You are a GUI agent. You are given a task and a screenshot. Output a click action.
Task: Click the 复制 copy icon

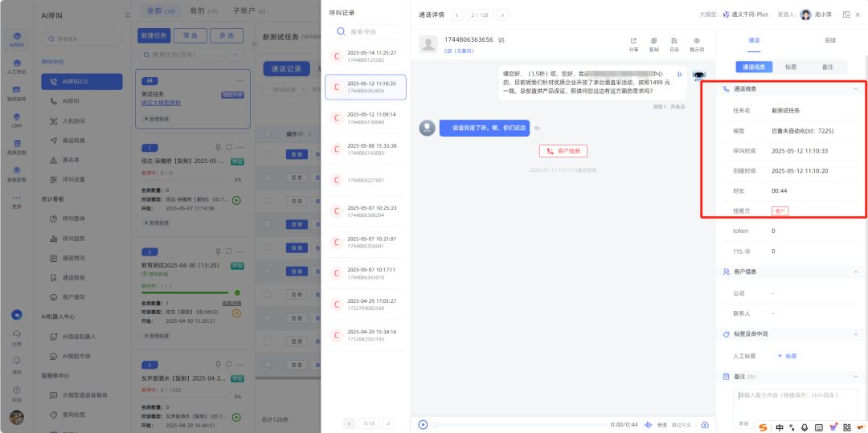[x=653, y=41]
